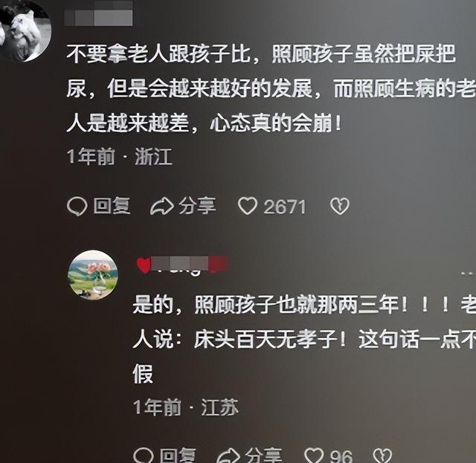Click the speech bubble icon under Zhejiang comment
The height and width of the screenshot is (463, 476).
pyautogui.click(x=77, y=207)
